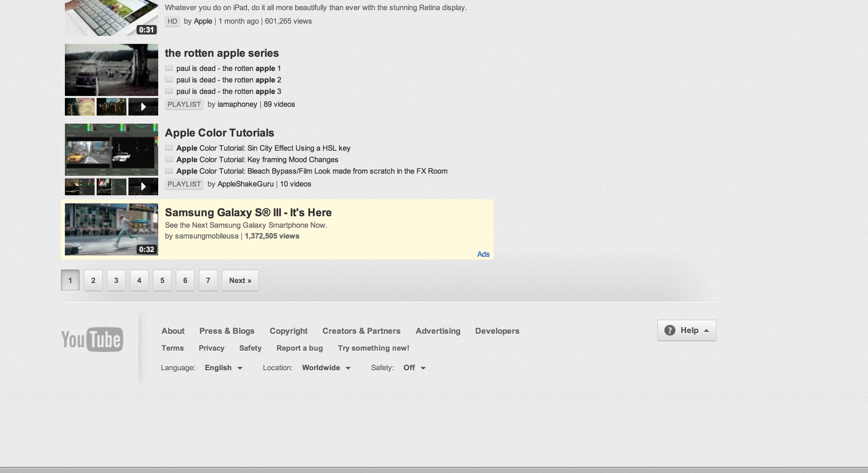This screenshot has width=868, height=473.
Task: Visit AppleShakeGuru channel link
Action: tap(245, 184)
